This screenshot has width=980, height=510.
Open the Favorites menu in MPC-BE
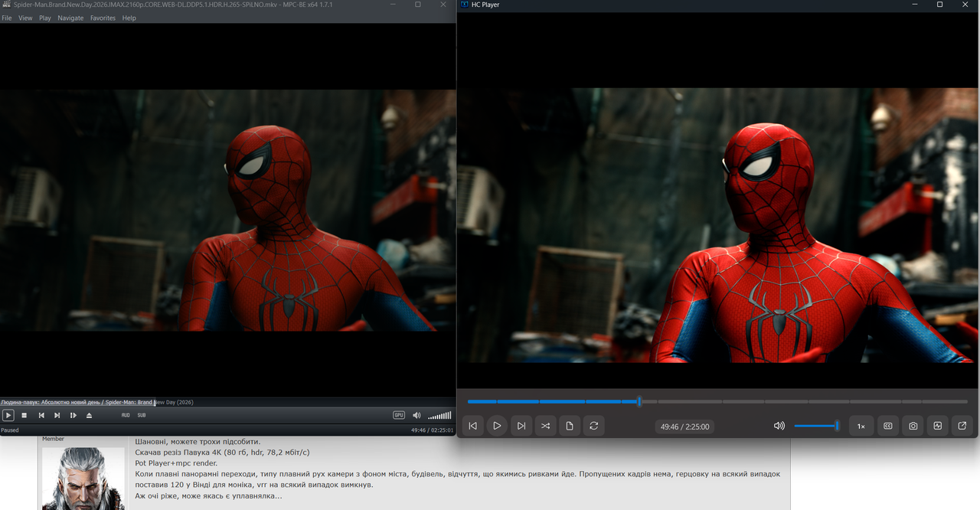click(x=103, y=18)
